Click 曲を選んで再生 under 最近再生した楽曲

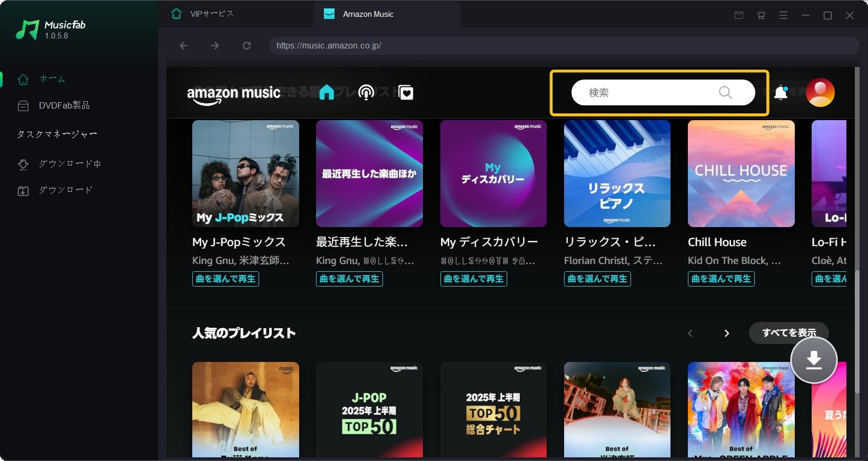tap(349, 279)
